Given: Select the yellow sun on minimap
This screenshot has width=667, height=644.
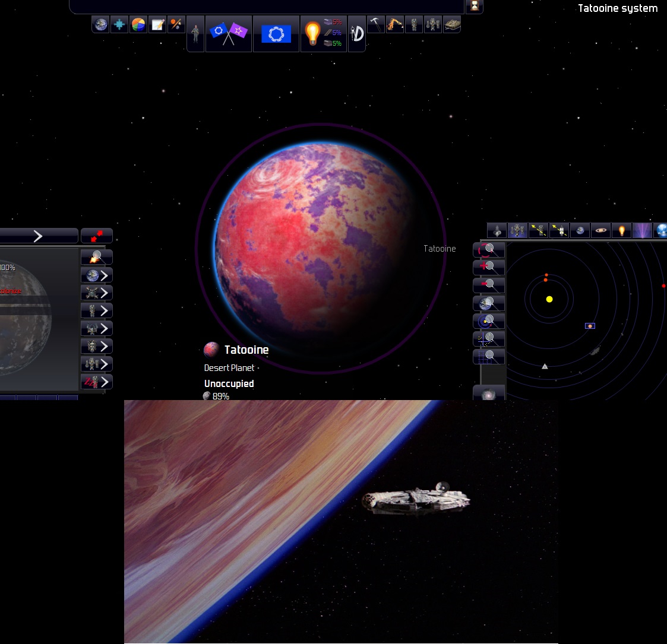Looking at the screenshot, I should (x=549, y=299).
